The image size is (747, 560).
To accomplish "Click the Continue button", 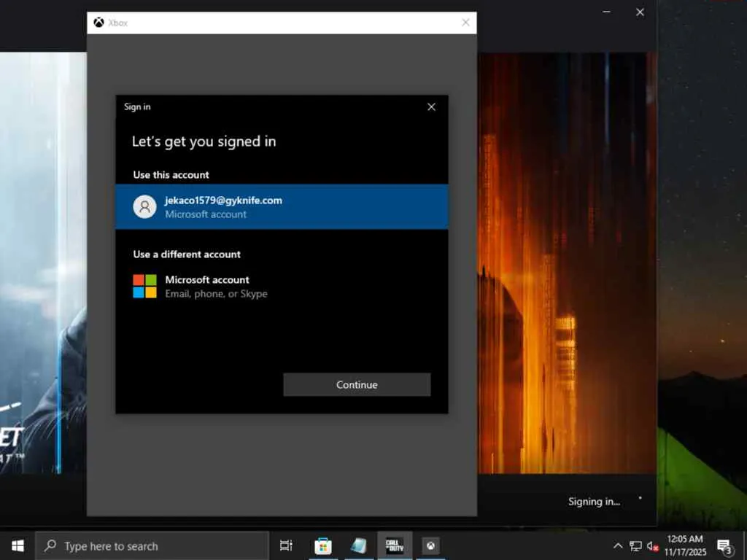I will (357, 384).
